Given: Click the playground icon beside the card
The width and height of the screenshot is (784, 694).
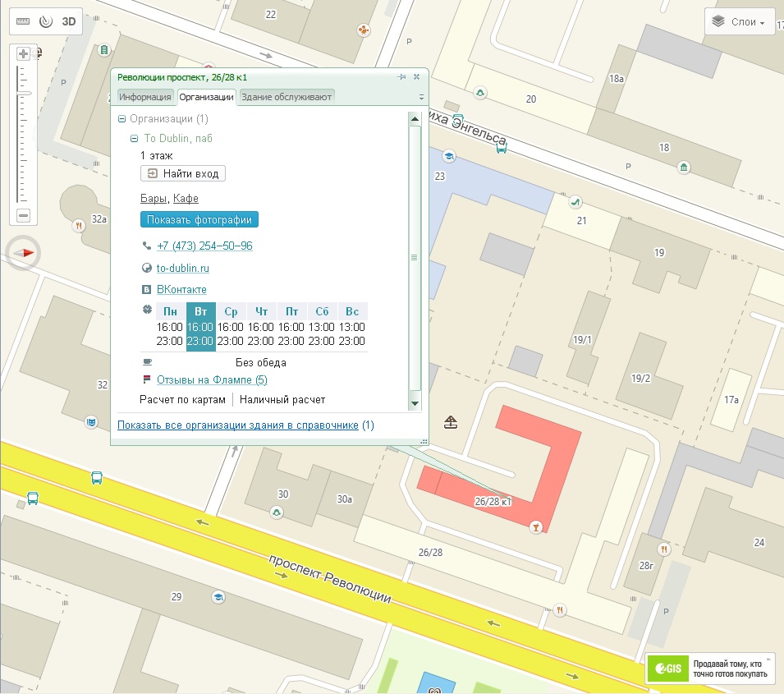Looking at the screenshot, I should pyautogui.click(x=451, y=422).
